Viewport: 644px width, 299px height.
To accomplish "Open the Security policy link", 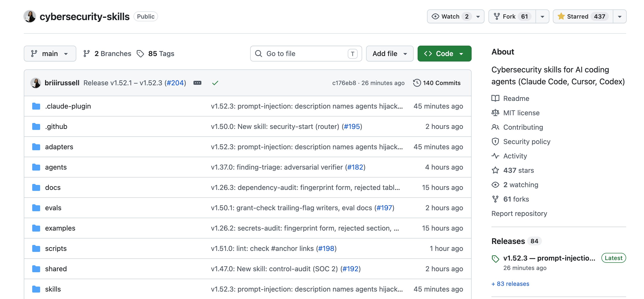I will 527,142.
